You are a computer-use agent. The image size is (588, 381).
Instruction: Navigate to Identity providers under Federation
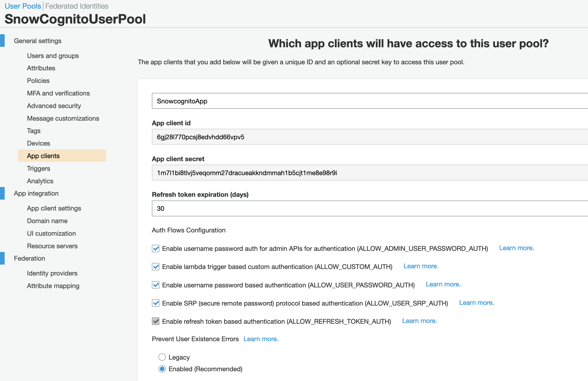pyautogui.click(x=52, y=273)
